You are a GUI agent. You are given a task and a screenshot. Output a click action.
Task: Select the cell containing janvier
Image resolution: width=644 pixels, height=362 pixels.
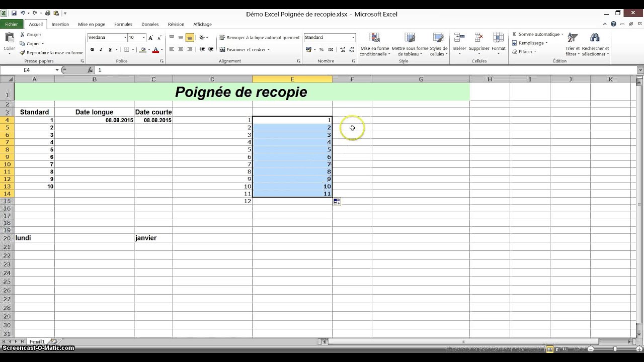(x=153, y=238)
